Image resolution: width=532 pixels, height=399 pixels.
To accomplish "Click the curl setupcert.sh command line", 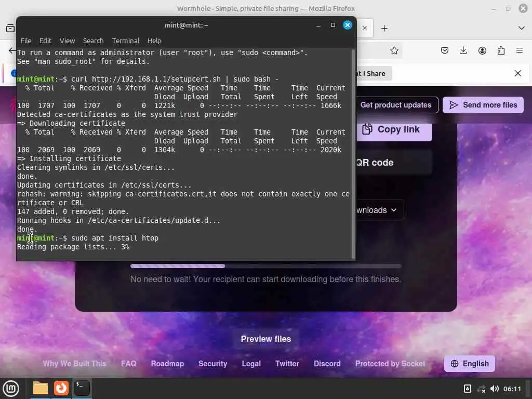I will coord(175,79).
